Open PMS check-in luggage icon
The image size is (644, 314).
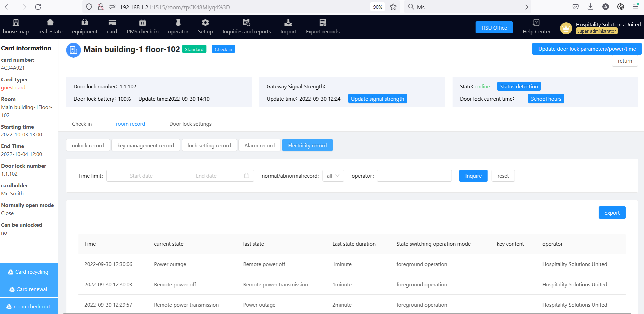[x=142, y=22]
